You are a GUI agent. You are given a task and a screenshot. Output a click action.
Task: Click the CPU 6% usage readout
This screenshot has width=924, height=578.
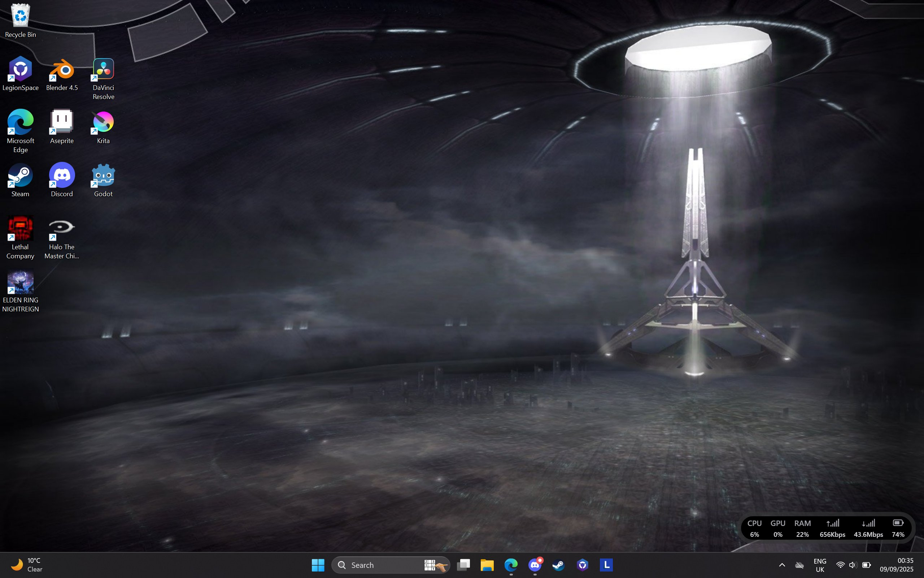[x=754, y=528]
